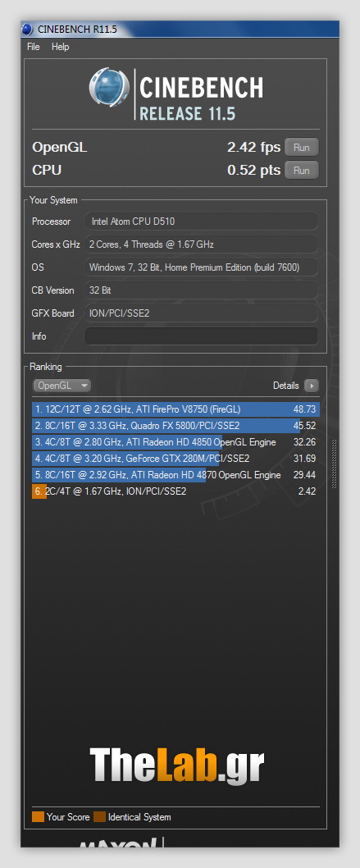Select ranking entry GeForce GTX 280M
This screenshot has height=868, width=360.
tap(175, 459)
